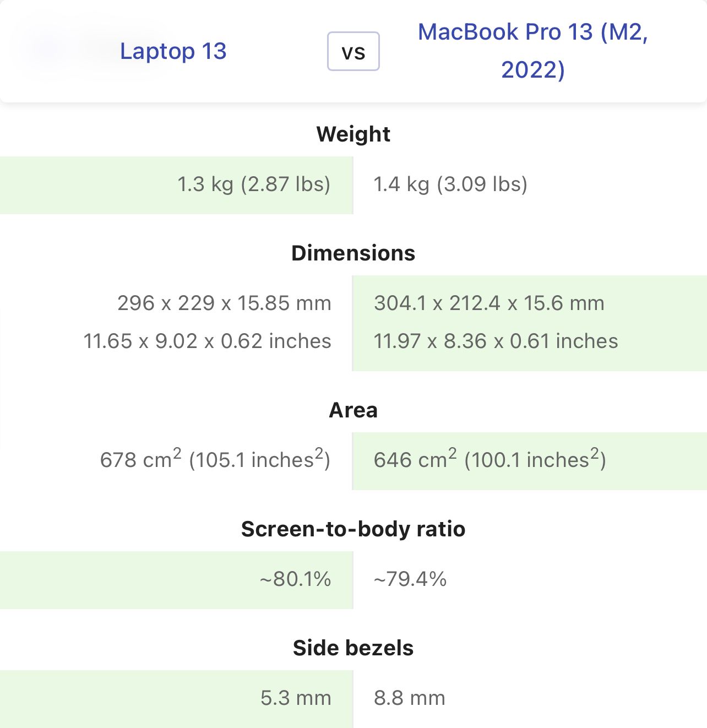707x728 pixels.
Task: Select the Screen-to-body ratio heading
Action: coord(353,529)
